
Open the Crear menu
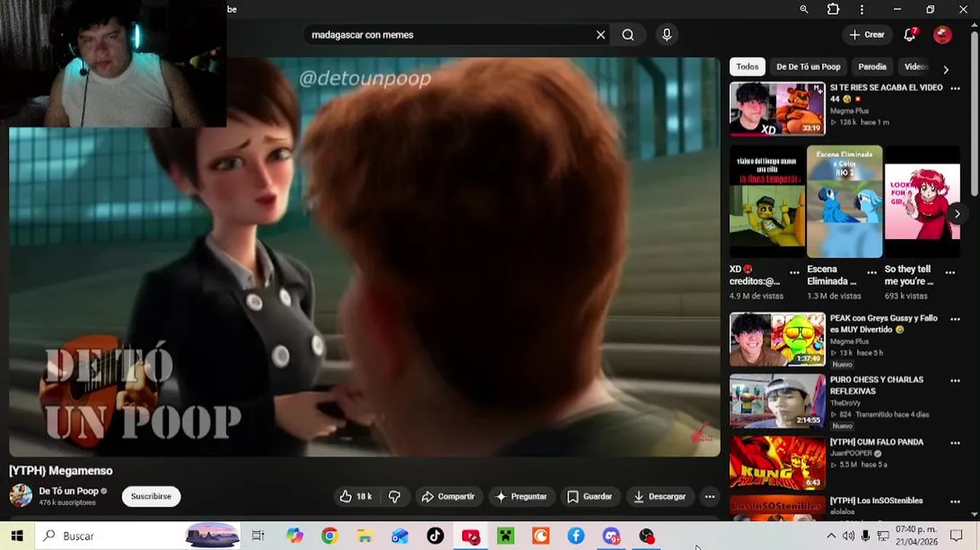pyautogui.click(x=866, y=35)
